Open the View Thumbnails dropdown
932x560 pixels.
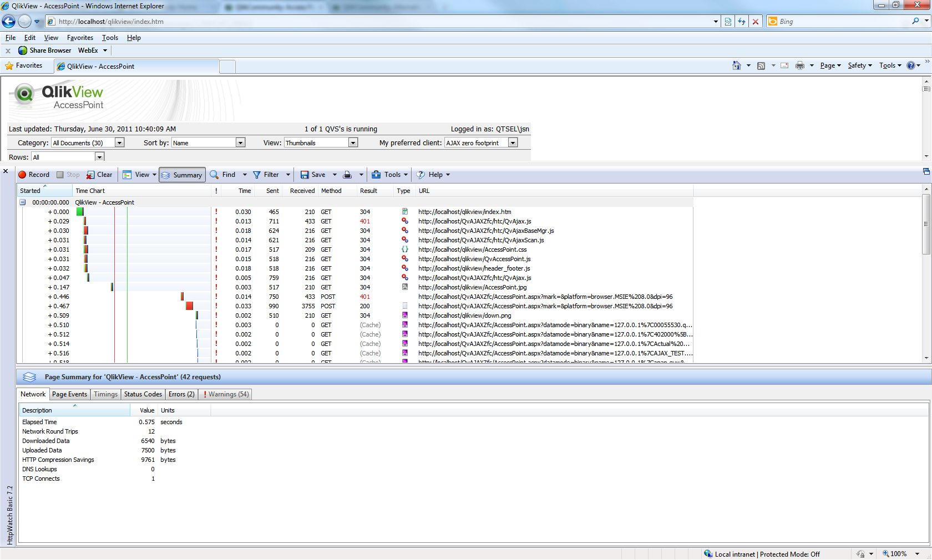[x=353, y=142]
